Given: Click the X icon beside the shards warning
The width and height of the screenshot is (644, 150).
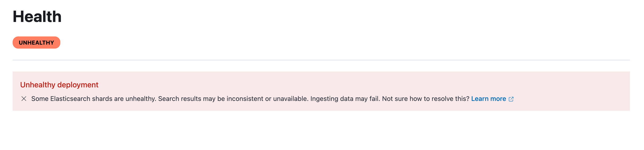Looking at the screenshot, I should (24, 99).
